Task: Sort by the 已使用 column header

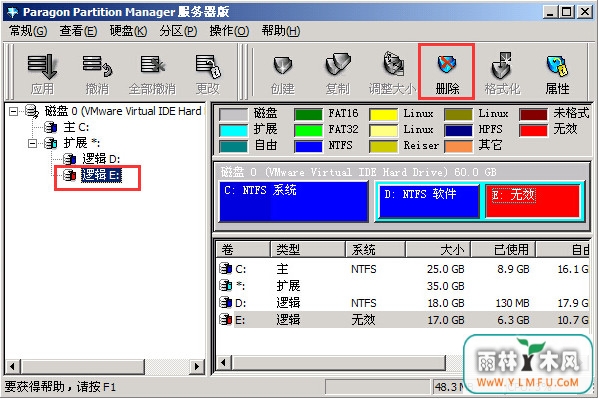Action: 503,249
